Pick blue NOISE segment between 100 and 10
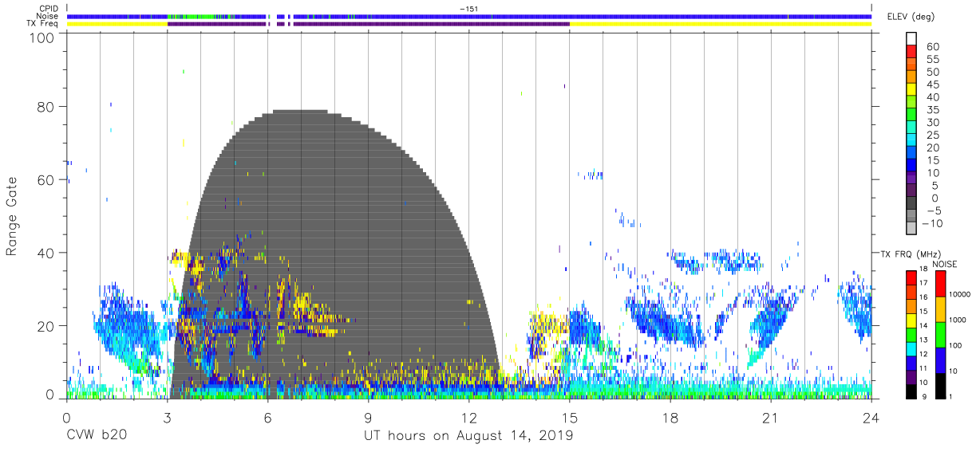980x452 pixels. pos(939,360)
